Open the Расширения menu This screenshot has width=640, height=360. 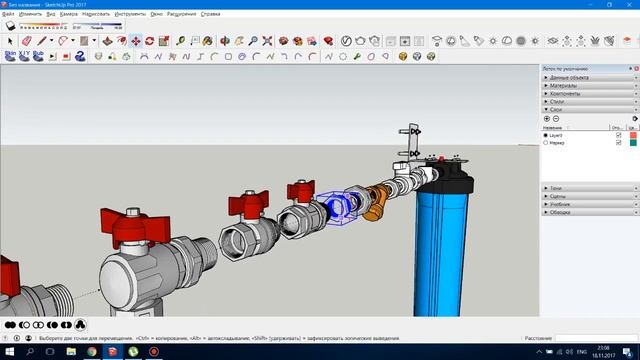point(182,14)
